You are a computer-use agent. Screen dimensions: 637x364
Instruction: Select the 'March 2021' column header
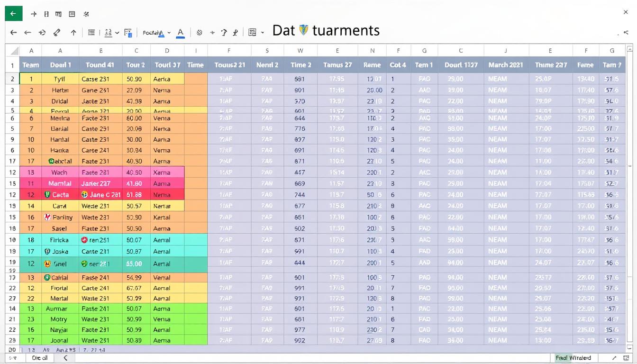(505, 65)
